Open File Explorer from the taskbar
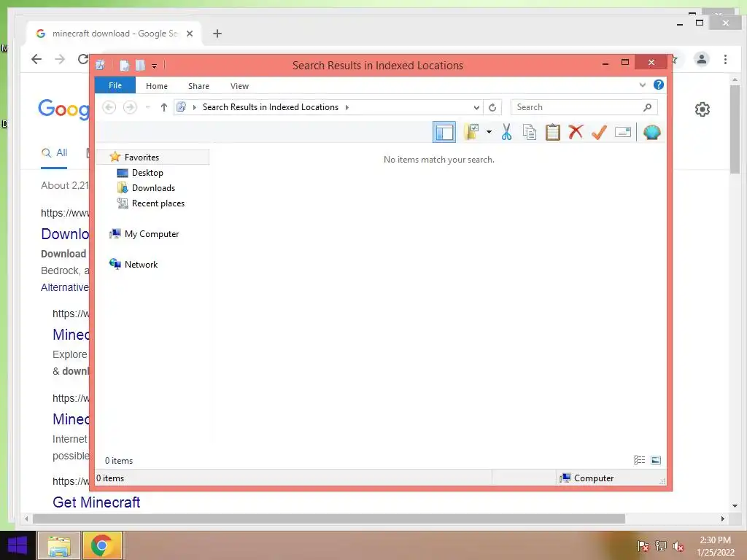This screenshot has width=747, height=560. pyautogui.click(x=58, y=545)
